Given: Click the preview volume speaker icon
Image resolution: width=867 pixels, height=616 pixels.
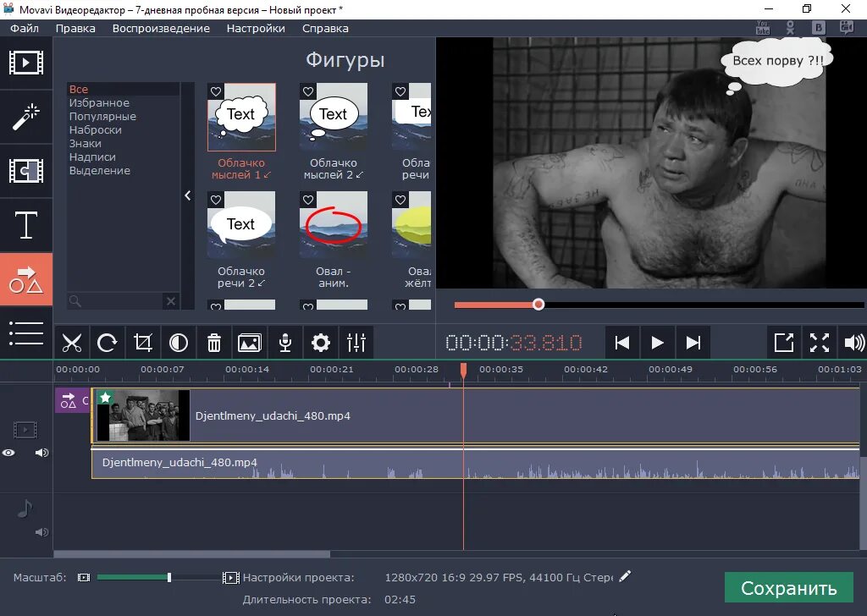Looking at the screenshot, I should 853,343.
